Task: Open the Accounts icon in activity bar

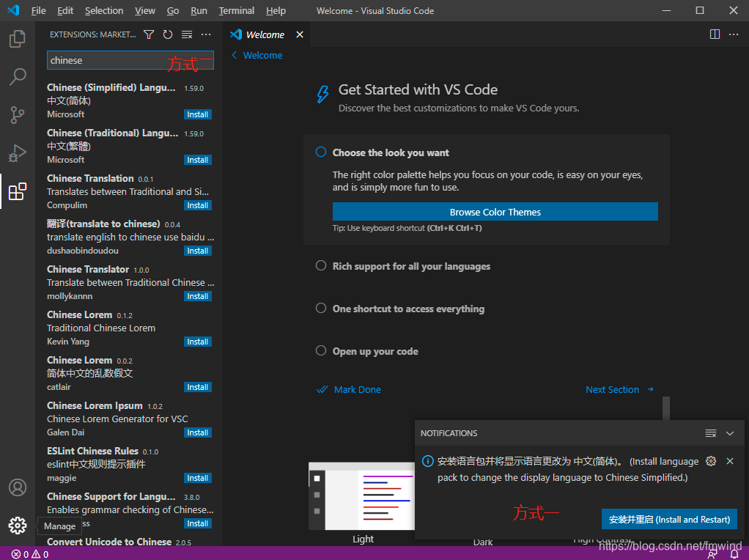Action: tap(17, 487)
